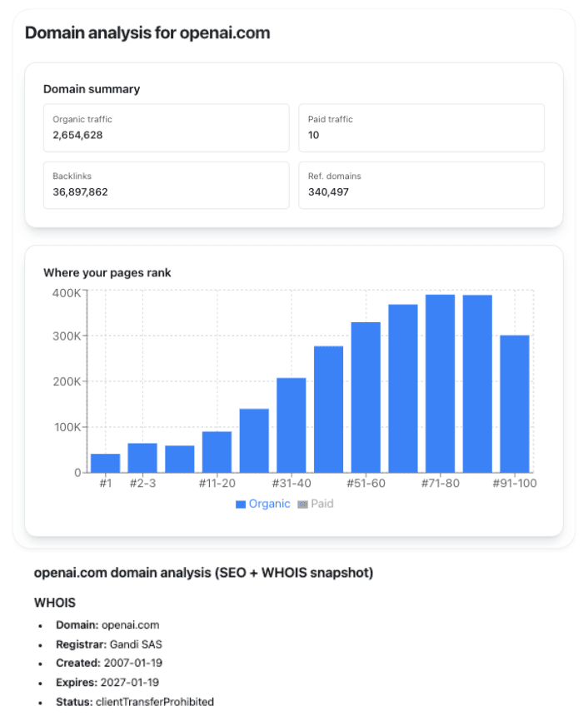Click the 400K y-axis label
The height and width of the screenshot is (716, 588).
[x=67, y=293]
